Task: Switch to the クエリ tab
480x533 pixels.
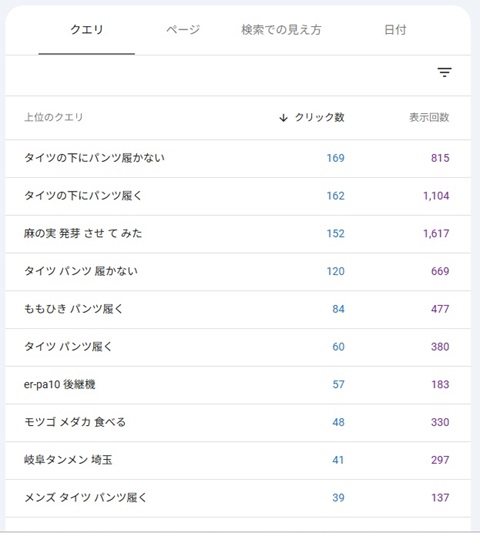Action: (87, 30)
